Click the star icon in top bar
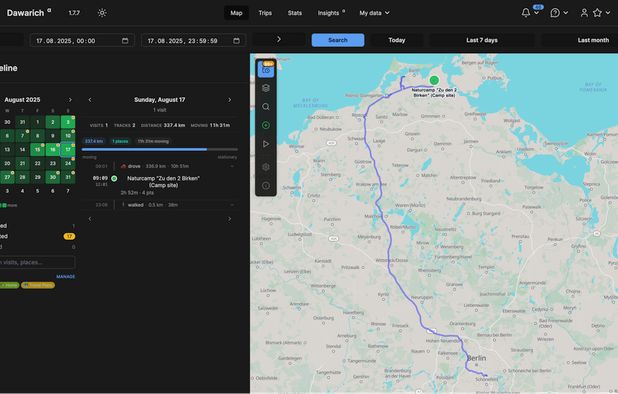 [598, 13]
